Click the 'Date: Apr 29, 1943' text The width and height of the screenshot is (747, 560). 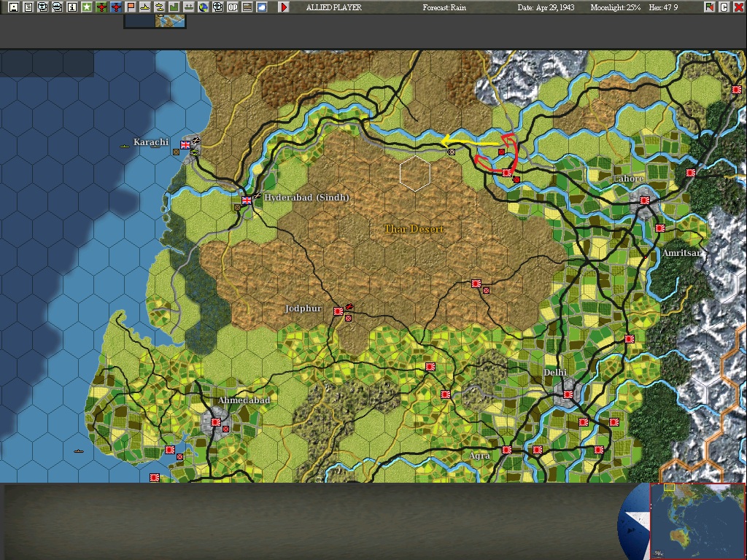pos(546,7)
